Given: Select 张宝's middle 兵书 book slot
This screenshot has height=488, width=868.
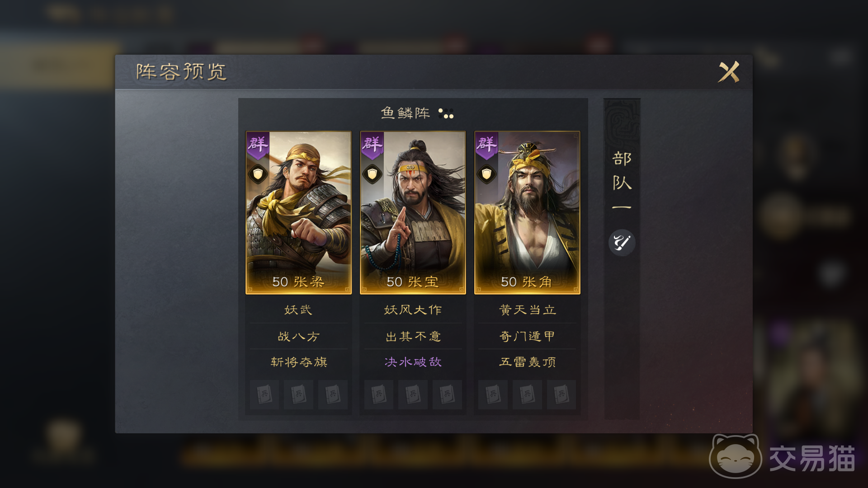Looking at the screenshot, I should 413,394.
